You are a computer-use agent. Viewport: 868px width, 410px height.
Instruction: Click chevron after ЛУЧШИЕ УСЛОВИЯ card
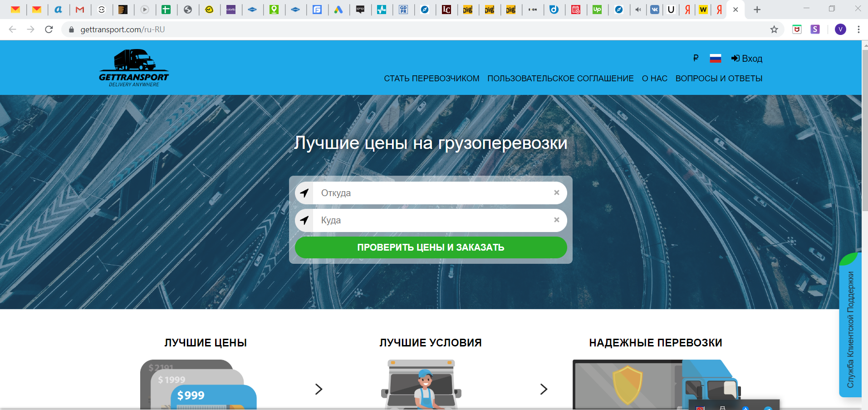click(x=544, y=389)
